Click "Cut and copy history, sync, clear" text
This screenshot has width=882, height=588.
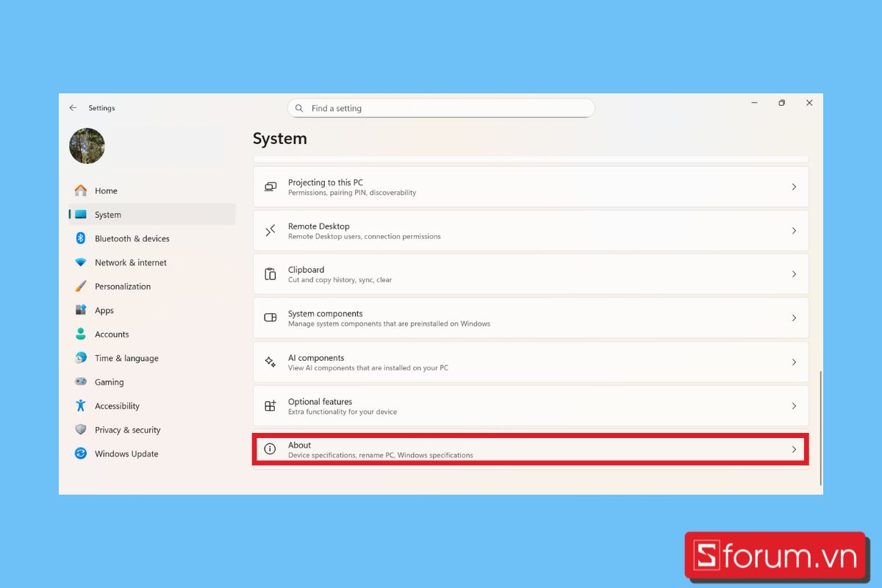[340, 280]
